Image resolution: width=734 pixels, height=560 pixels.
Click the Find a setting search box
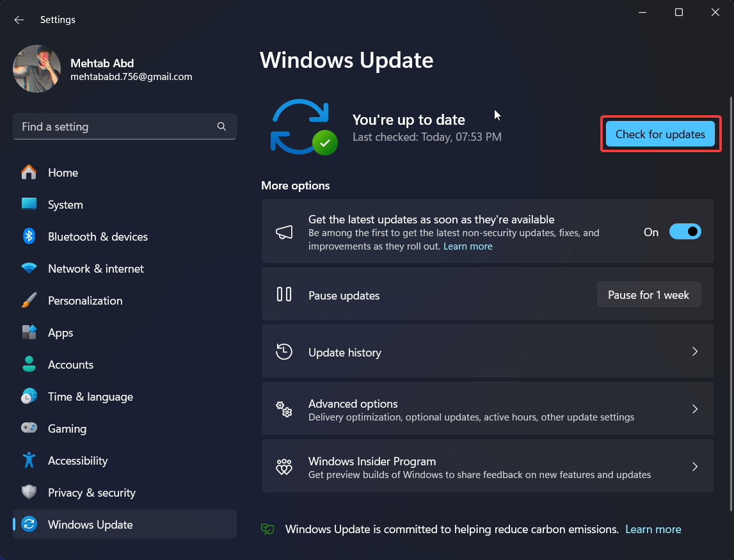(125, 127)
